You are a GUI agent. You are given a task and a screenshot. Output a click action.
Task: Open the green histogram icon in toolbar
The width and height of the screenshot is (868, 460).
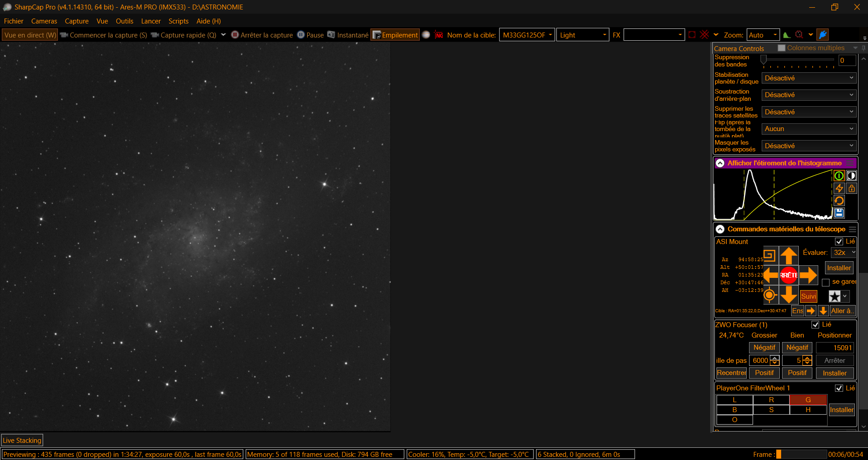click(787, 35)
